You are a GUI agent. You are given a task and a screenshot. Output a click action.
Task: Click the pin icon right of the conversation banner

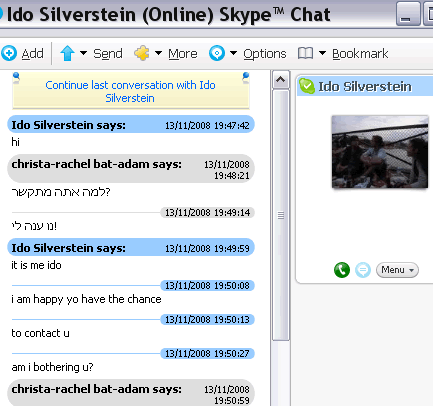(x=246, y=78)
